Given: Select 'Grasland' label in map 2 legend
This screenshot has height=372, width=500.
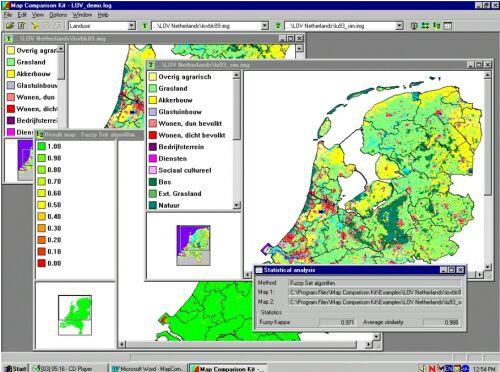Looking at the screenshot, I should tap(173, 88).
